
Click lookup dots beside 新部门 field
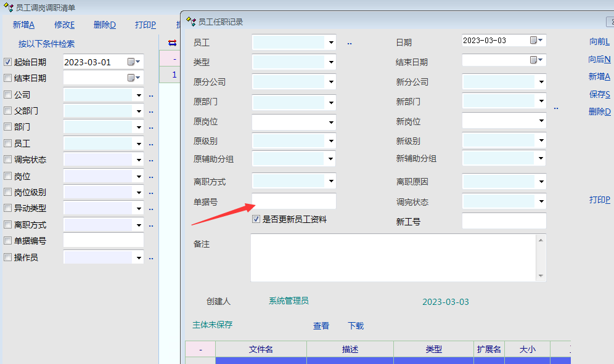click(x=556, y=108)
